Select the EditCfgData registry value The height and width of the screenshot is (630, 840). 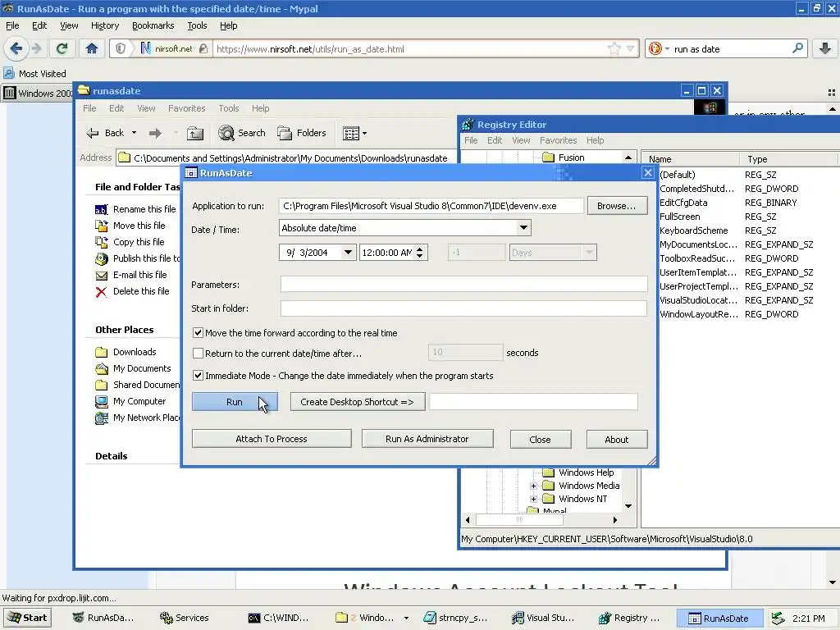[x=683, y=203]
